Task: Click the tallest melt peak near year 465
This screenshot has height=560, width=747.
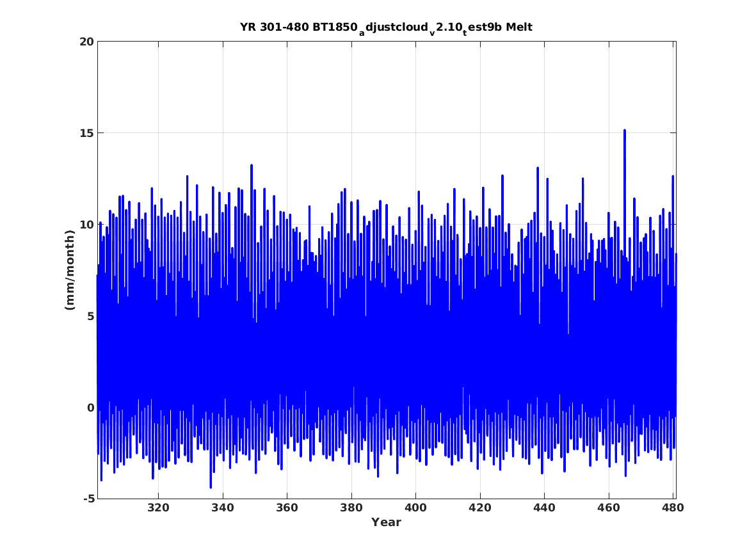Action: [x=625, y=131]
